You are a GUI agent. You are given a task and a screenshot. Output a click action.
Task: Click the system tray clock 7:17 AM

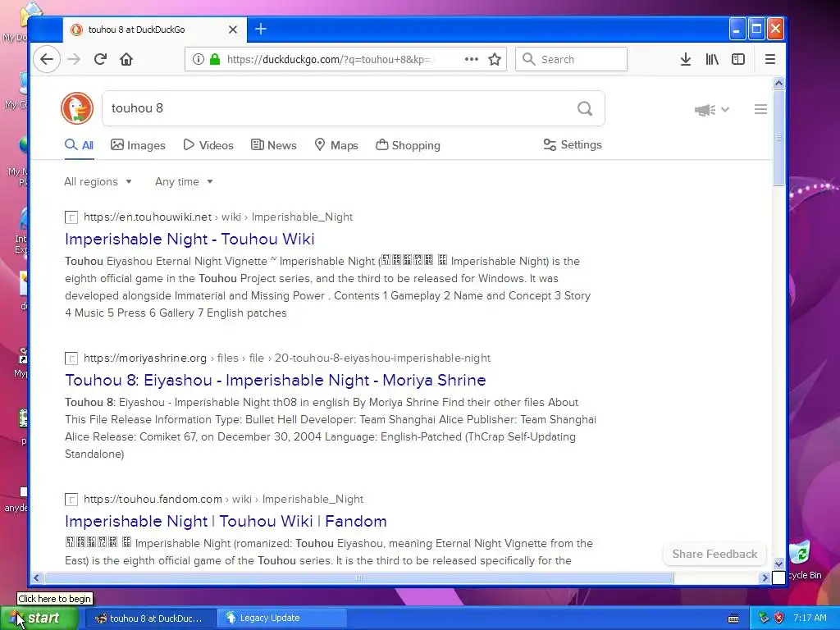tap(810, 618)
